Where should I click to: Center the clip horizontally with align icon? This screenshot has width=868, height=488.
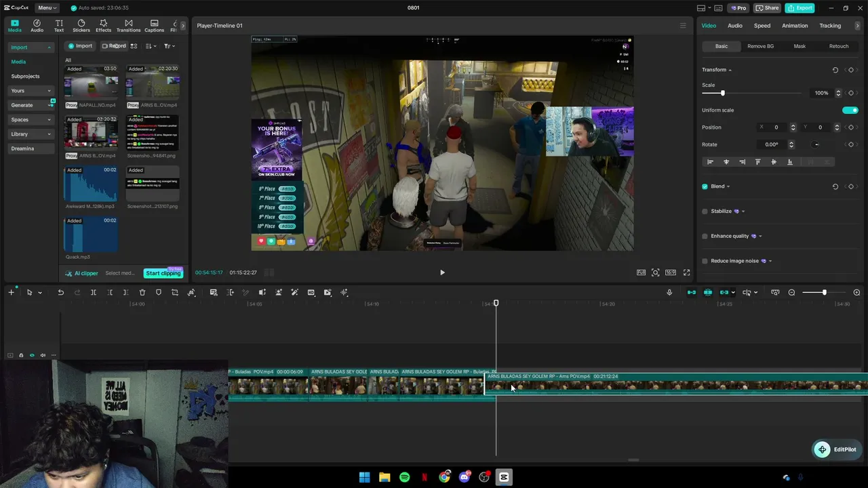(726, 162)
